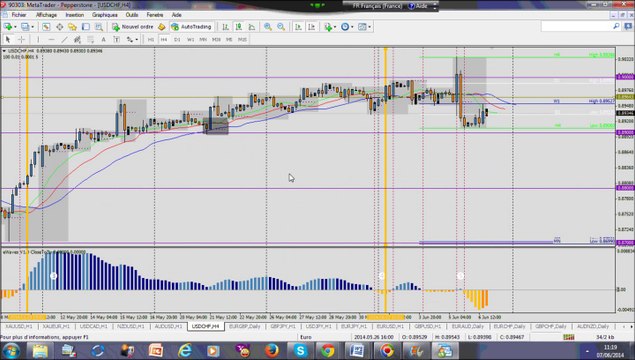Open the Affichage menu
This screenshot has height=360, width=635.
pos(47,15)
